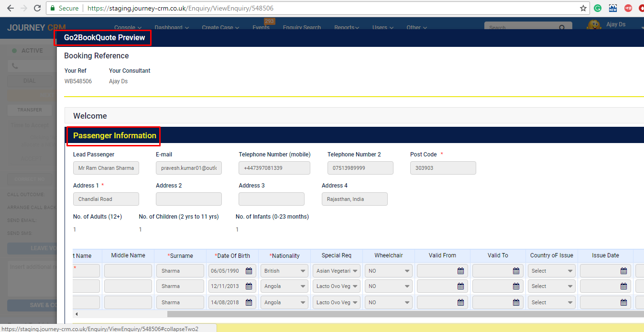Image resolution: width=644 pixels, height=332 pixels.
Task: Click the browser back arrow
Action: (10, 8)
